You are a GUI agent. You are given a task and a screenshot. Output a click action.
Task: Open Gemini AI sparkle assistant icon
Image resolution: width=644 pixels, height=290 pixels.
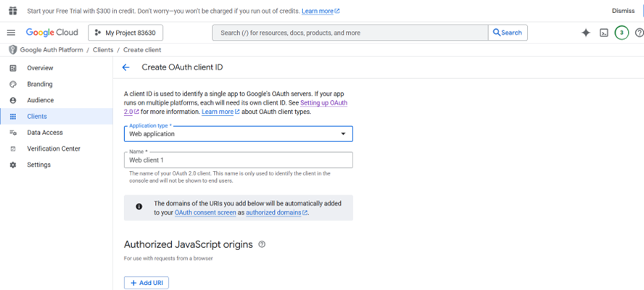(586, 33)
